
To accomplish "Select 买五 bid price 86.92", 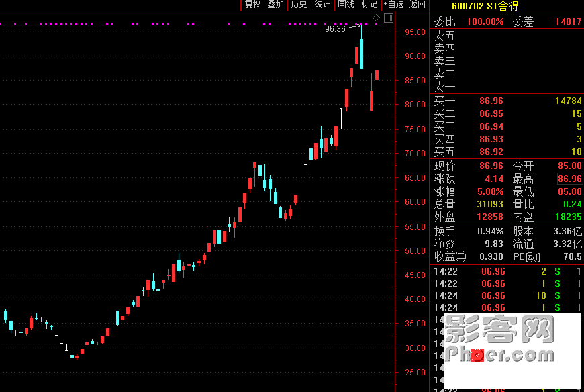I will point(491,152).
